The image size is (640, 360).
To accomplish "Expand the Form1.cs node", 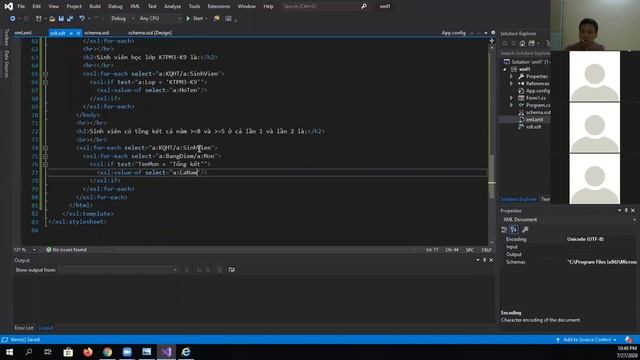I will click(511, 98).
